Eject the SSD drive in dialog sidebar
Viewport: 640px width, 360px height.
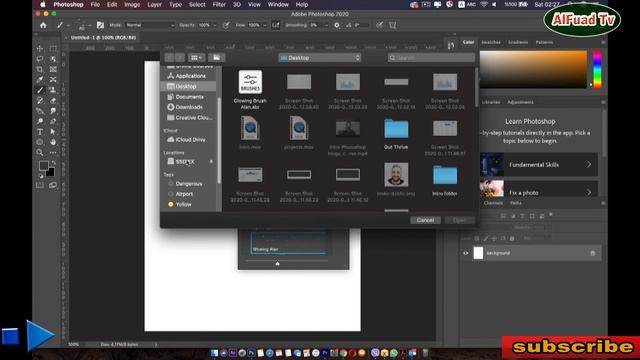coord(211,162)
